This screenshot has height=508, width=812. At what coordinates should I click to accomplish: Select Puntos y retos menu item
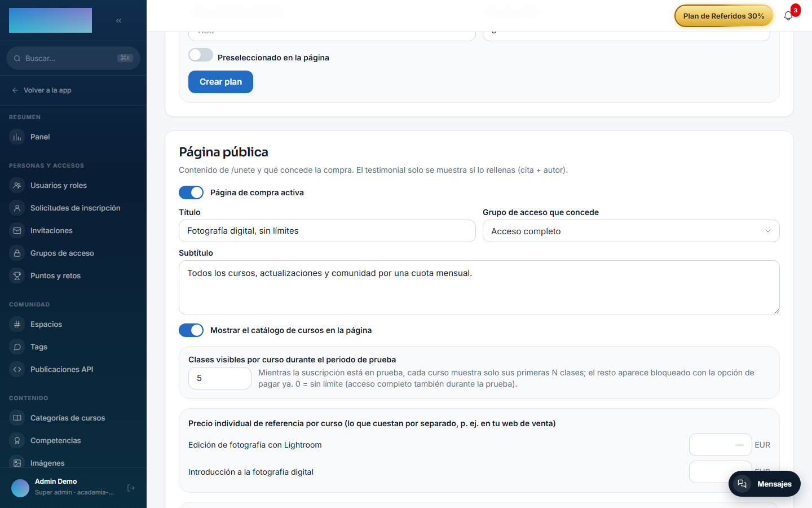tap(73, 276)
